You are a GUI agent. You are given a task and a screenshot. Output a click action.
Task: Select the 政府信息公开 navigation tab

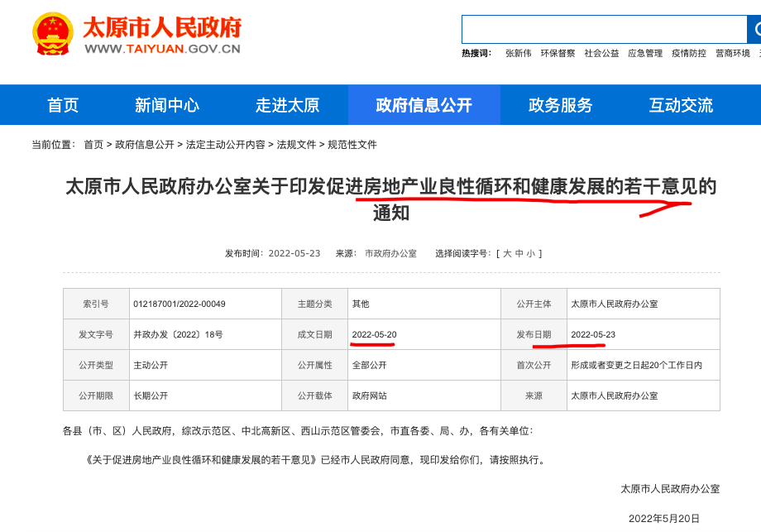pyautogui.click(x=424, y=105)
